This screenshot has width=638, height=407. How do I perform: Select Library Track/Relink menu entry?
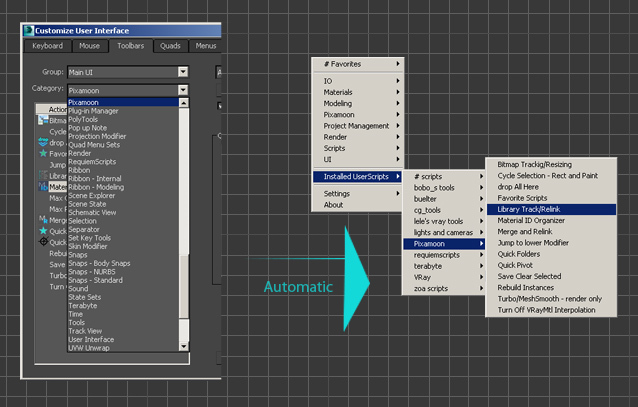[551, 209]
